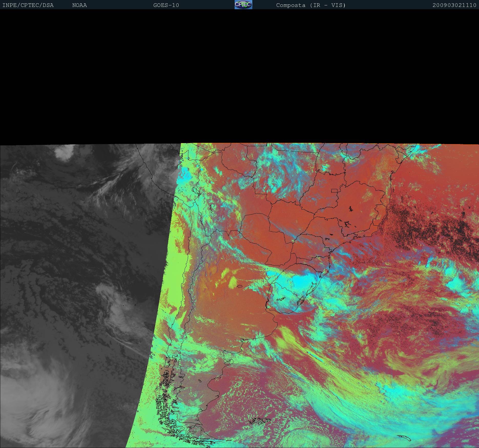The width and height of the screenshot is (479, 448).
Task: Click the GOES-10 satellite label
Action: tap(166, 5)
